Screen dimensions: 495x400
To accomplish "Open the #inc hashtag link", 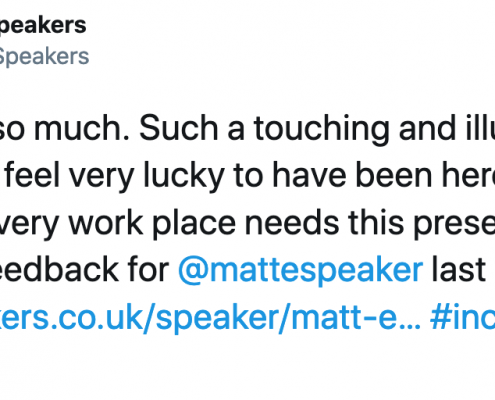I will pos(463,316).
